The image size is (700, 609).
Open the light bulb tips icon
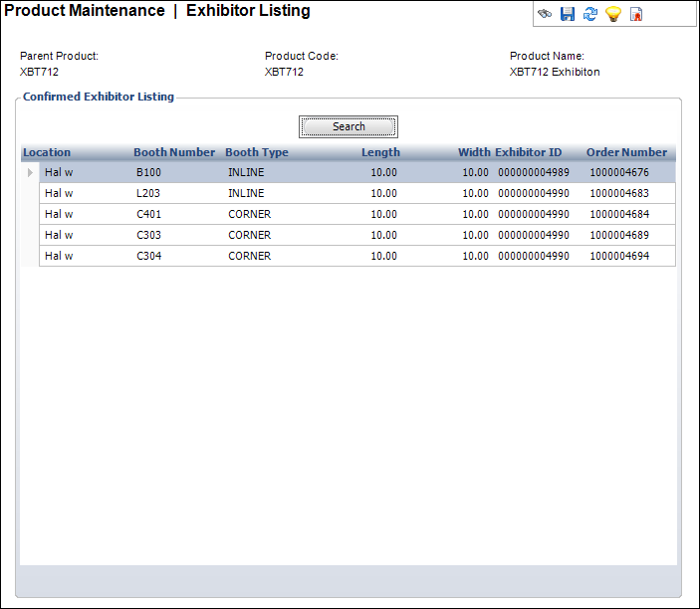(x=613, y=14)
